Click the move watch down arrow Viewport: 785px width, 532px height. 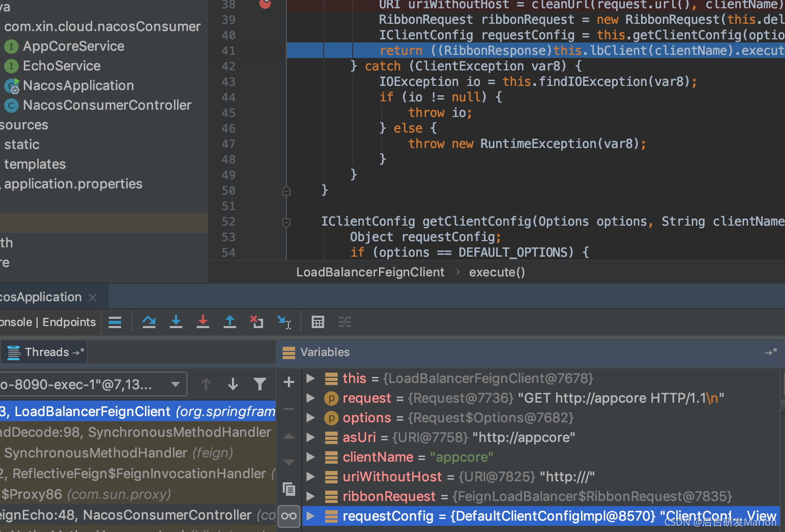coord(289,462)
